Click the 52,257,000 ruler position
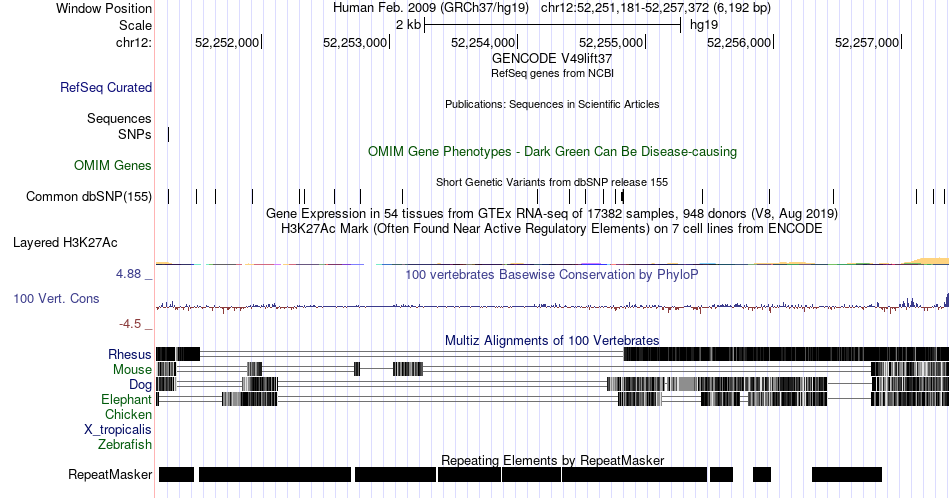 (867, 42)
